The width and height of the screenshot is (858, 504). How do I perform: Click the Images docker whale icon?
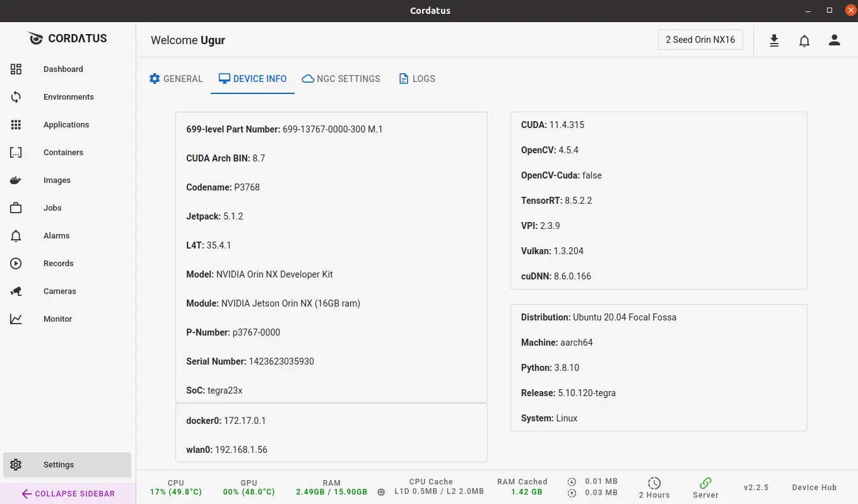pyautogui.click(x=16, y=180)
